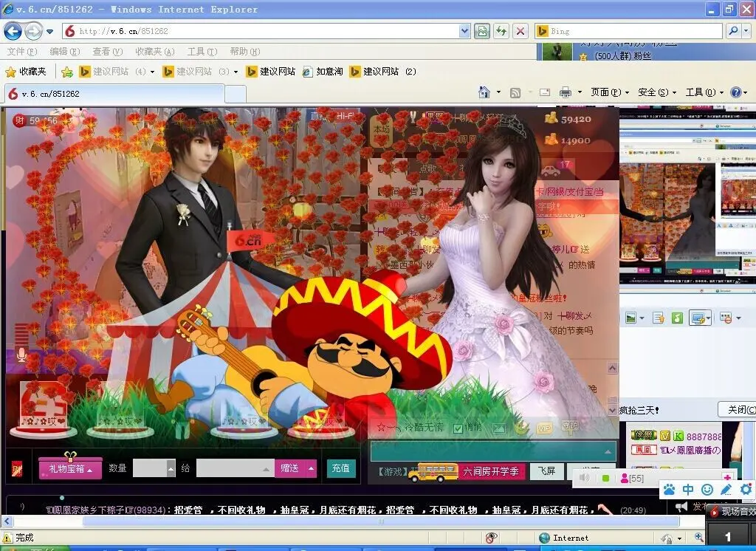Click the 关闭(C) button in chat window
Viewport: 756px width, 551px height.
738,410
